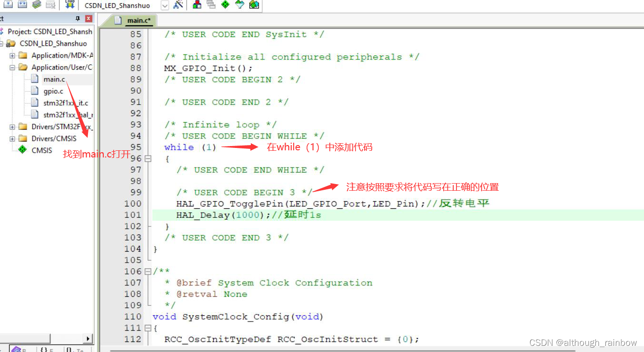Click the '/* USER CODE BEGIN 2 */' comment
Image resolution: width=644 pixels, height=352 pixels.
[x=232, y=79]
